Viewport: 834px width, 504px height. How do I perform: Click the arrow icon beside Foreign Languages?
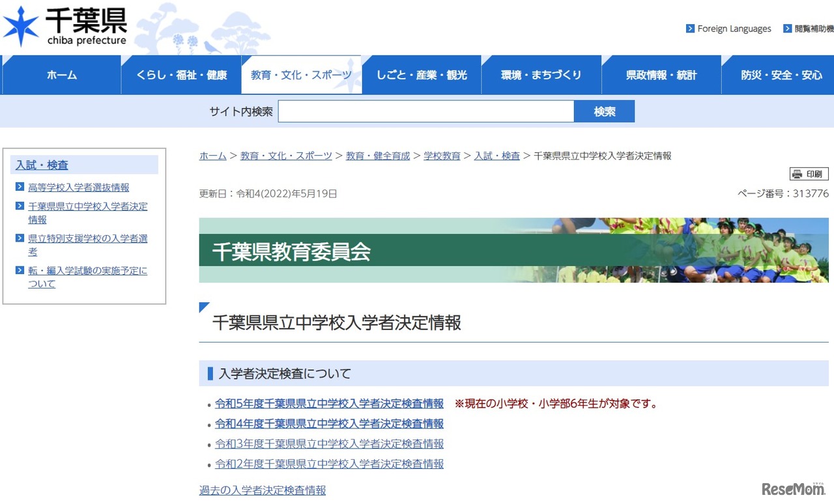(690, 29)
